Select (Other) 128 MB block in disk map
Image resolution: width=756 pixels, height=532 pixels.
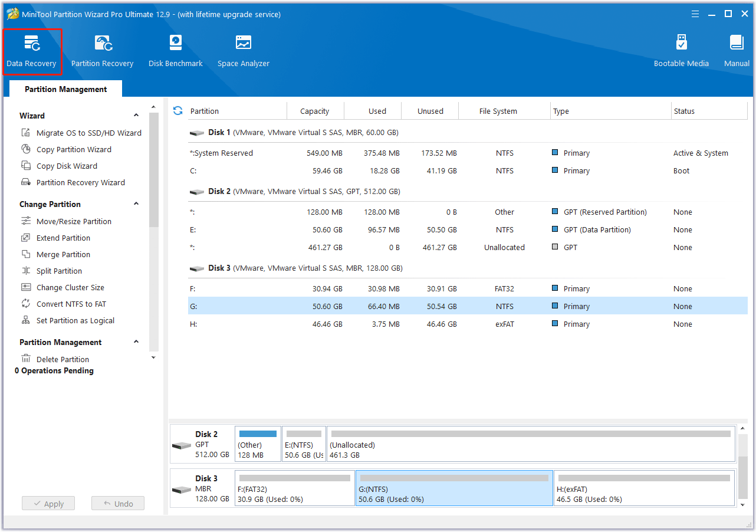click(x=258, y=444)
